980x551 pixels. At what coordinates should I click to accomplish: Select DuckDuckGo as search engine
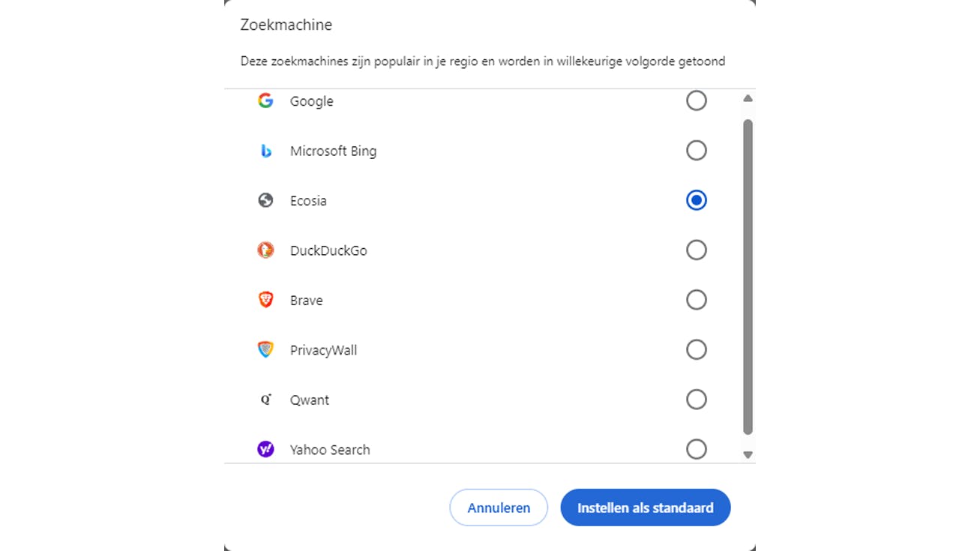(x=696, y=250)
